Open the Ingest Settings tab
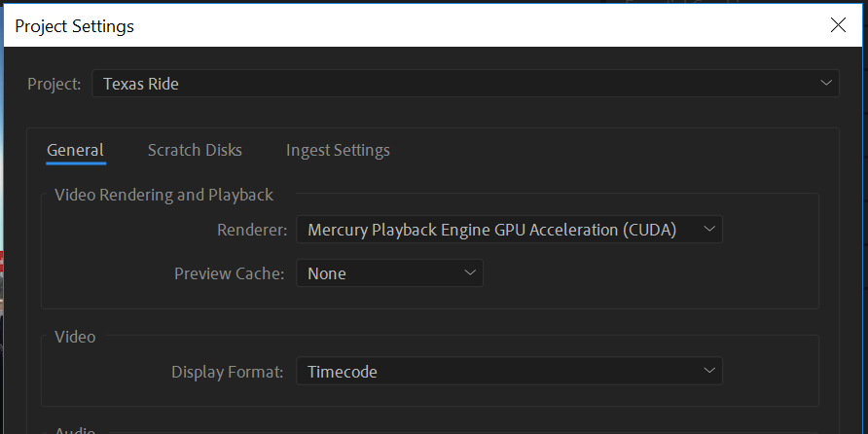This screenshot has height=434, width=868. 338,150
